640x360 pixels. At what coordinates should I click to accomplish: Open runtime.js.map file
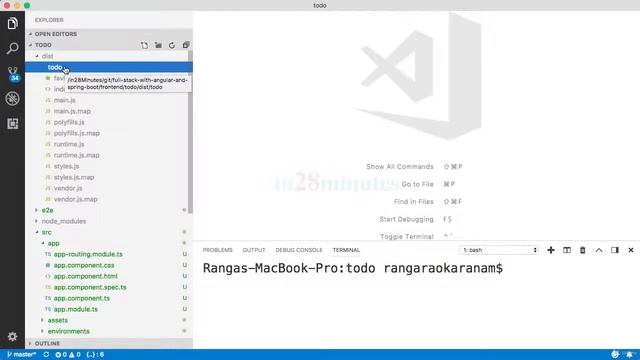(77, 155)
